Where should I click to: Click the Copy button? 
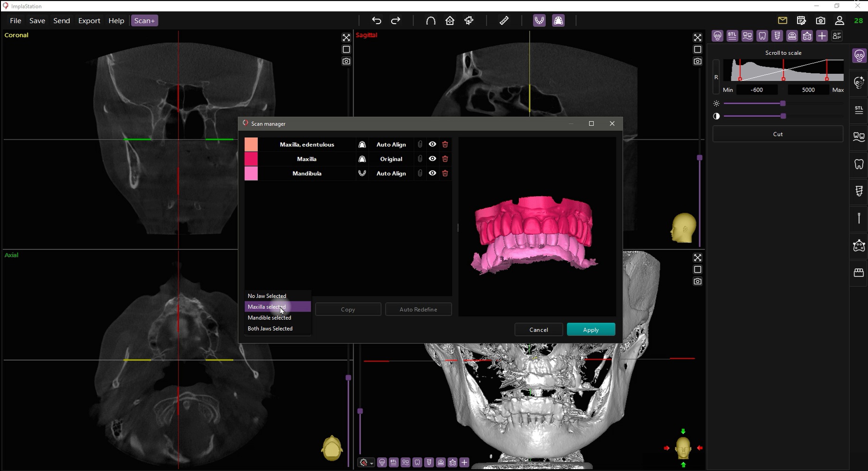click(x=348, y=309)
